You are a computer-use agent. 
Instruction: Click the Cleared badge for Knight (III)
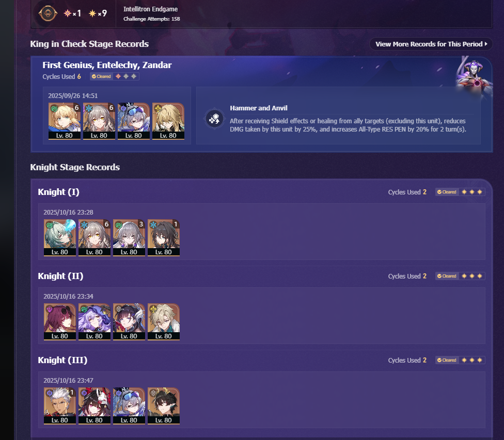pos(447,361)
